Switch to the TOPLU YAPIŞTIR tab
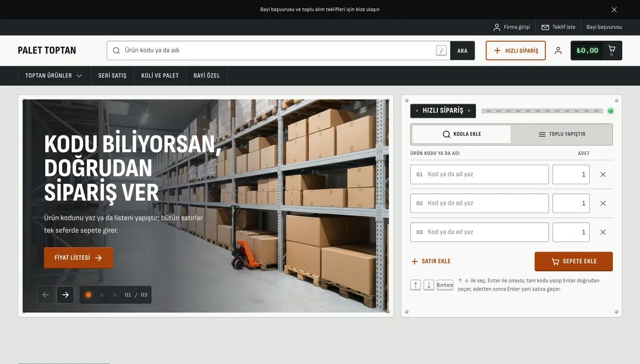 [562, 134]
